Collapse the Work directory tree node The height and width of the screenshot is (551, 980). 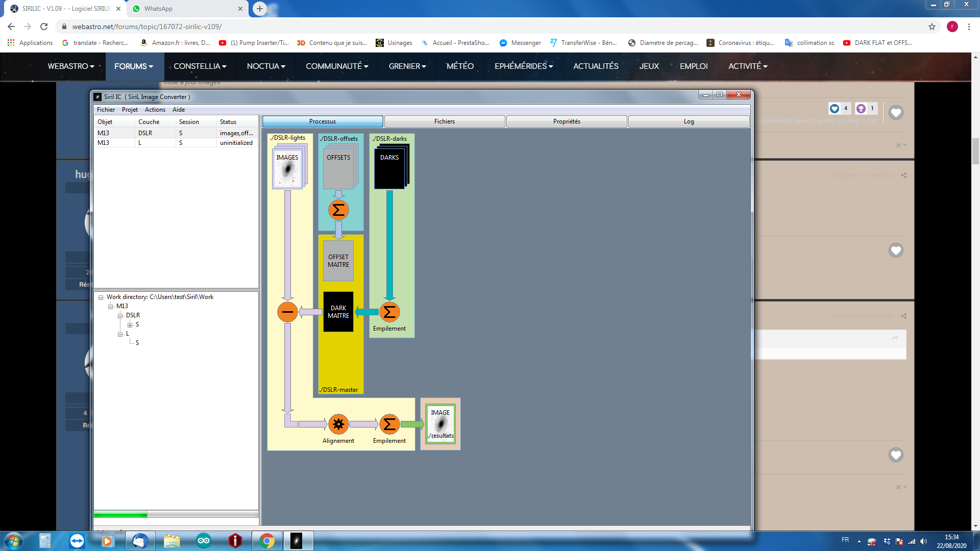(x=101, y=297)
